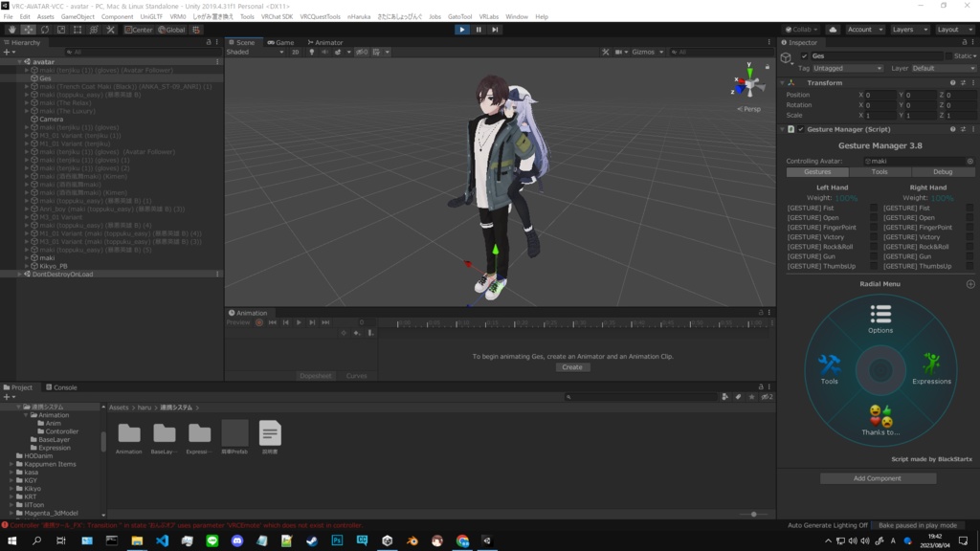Select the Hand tool
The width and height of the screenshot is (980, 551).
[x=11, y=29]
